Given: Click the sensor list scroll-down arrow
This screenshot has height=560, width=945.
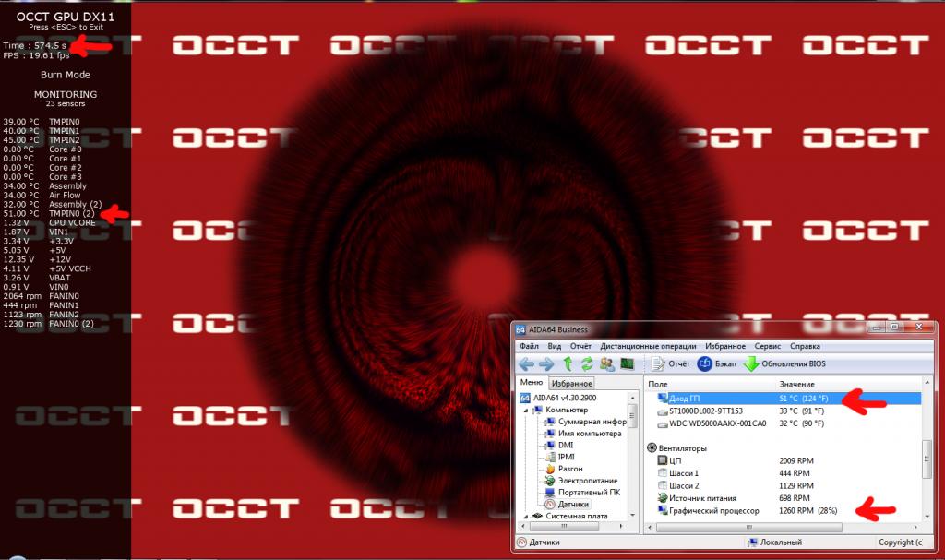Looking at the screenshot, I should [x=927, y=517].
